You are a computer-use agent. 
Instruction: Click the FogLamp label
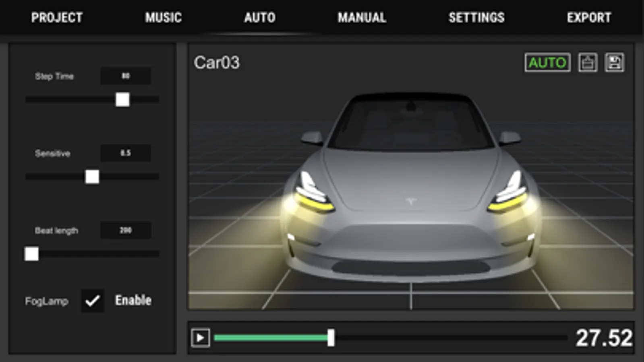point(47,301)
